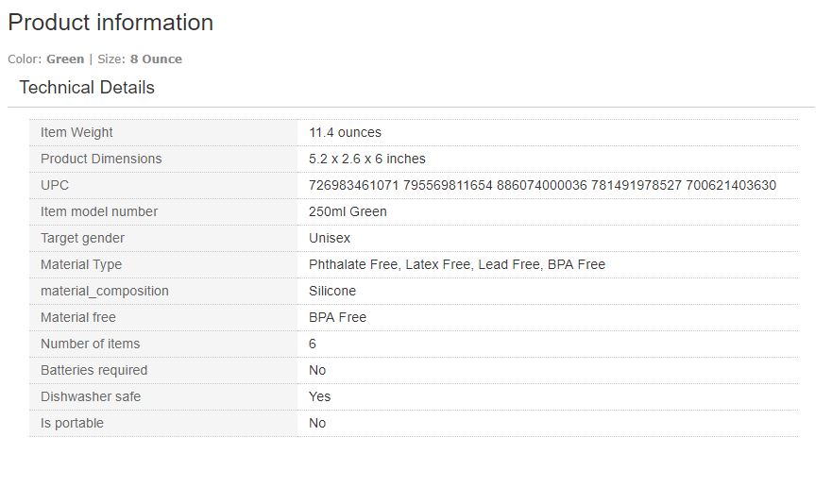This screenshot has width=832, height=504.
Task: Click the Phthalate Free material type value
Action: (x=353, y=265)
